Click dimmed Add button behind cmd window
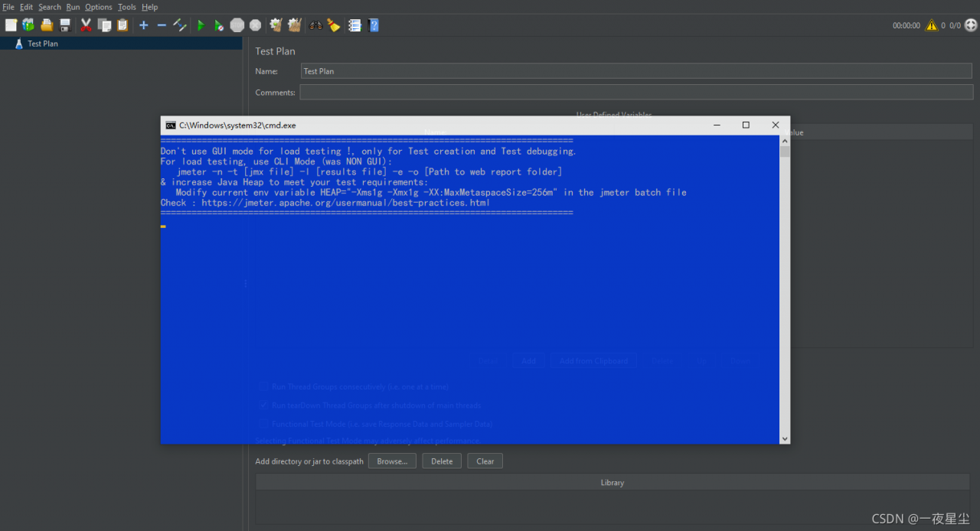 click(x=528, y=360)
